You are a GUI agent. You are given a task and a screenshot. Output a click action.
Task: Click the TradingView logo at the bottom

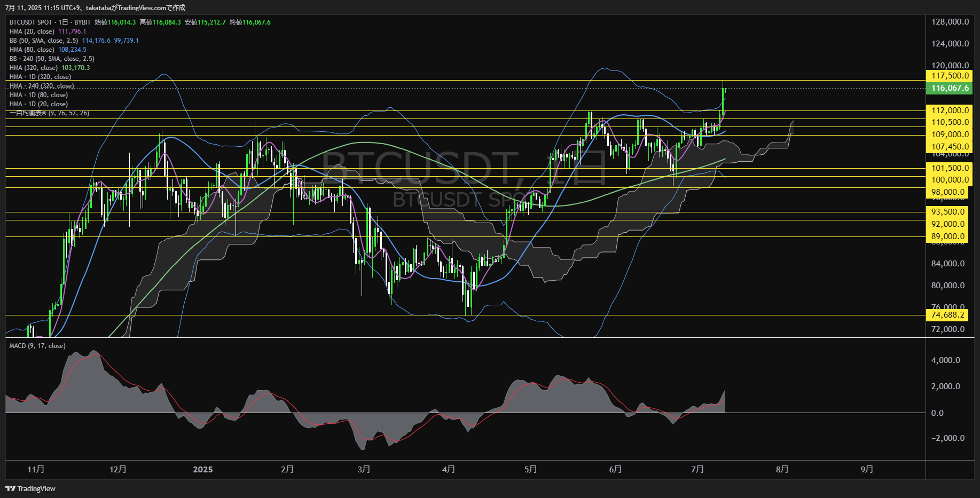click(30, 488)
